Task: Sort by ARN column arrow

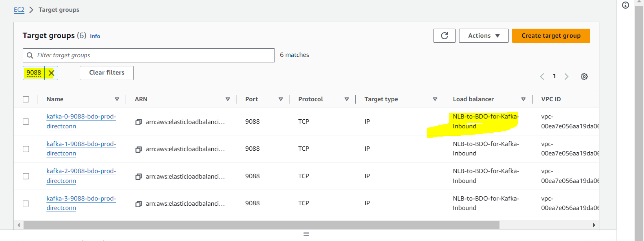Action: [x=227, y=99]
